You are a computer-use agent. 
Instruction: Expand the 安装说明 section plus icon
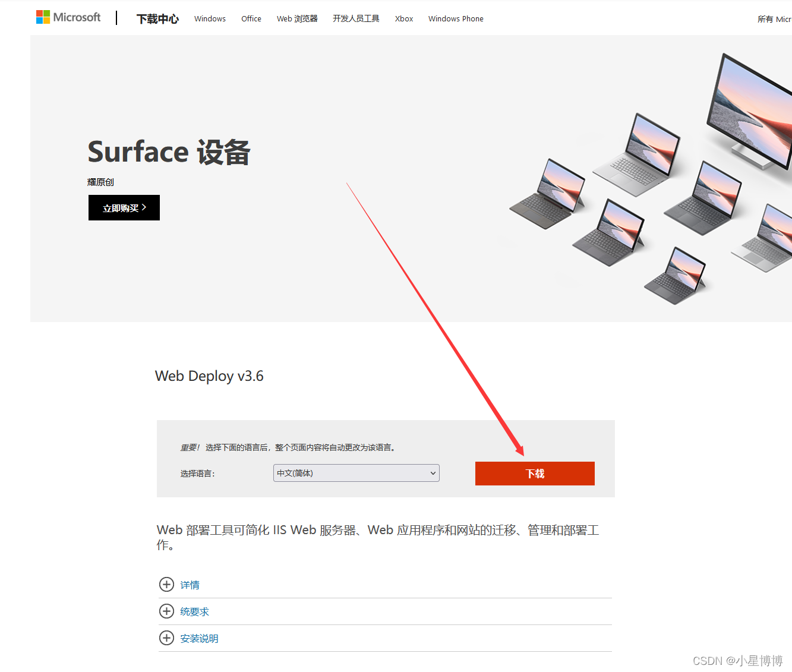point(167,638)
